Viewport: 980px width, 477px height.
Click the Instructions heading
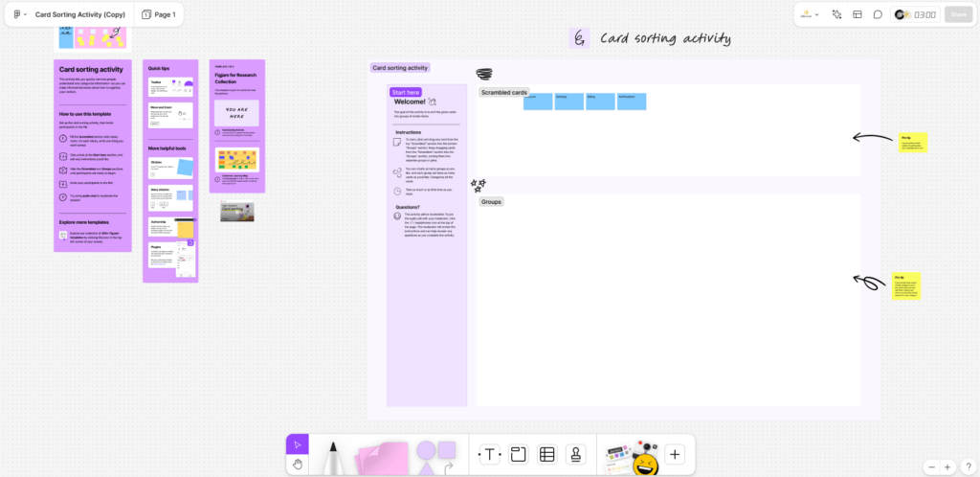pos(408,132)
